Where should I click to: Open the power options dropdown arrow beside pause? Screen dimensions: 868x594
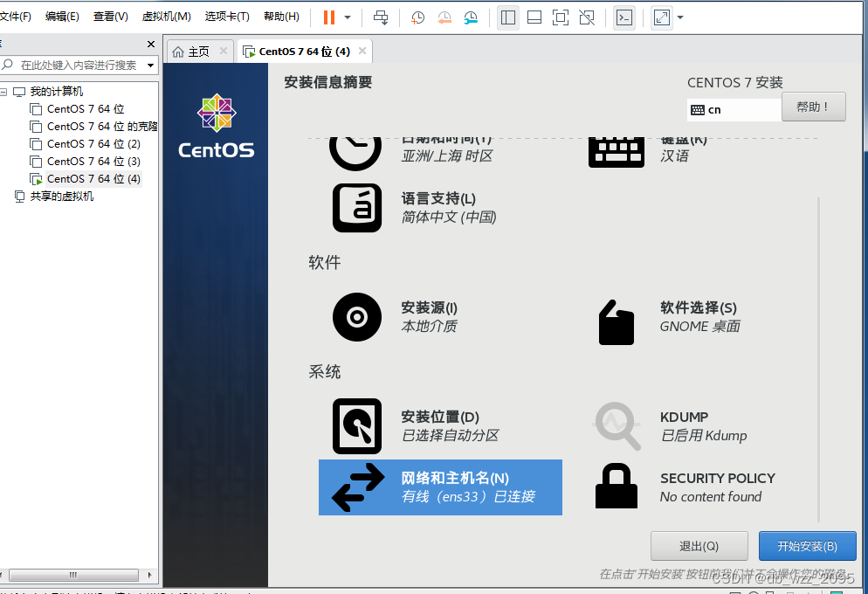(x=348, y=17)
